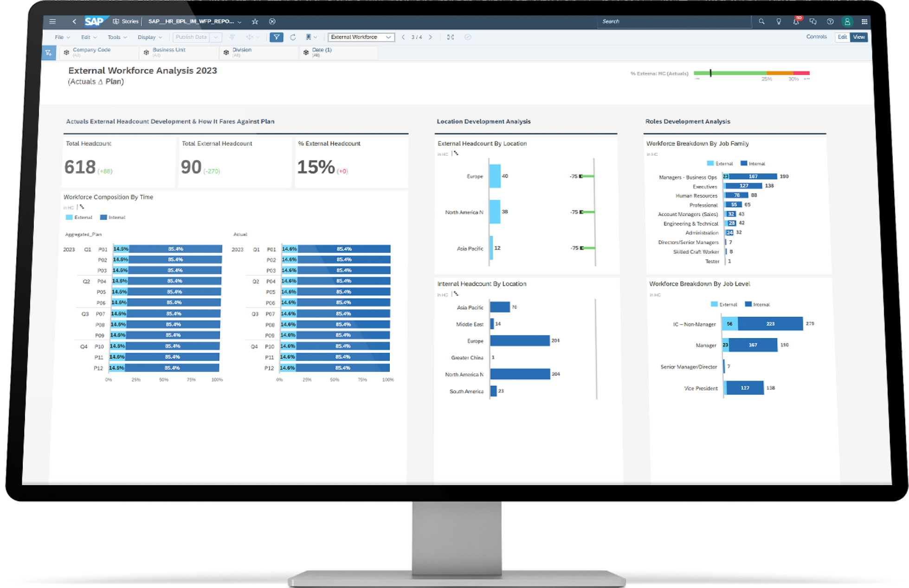Click the % External HC gauge bar
909x588 pixels.
pos(751,73)
